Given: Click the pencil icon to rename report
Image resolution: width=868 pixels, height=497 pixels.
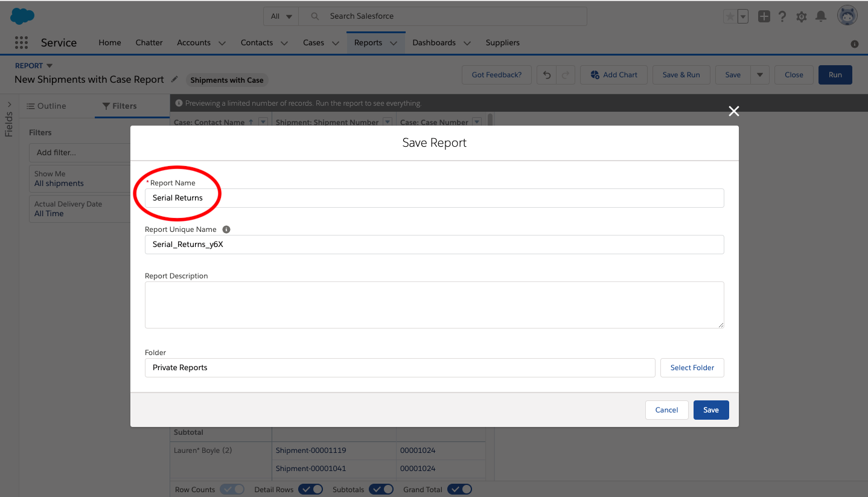Looking at the screenshot, I should click(x=175, y=79).
